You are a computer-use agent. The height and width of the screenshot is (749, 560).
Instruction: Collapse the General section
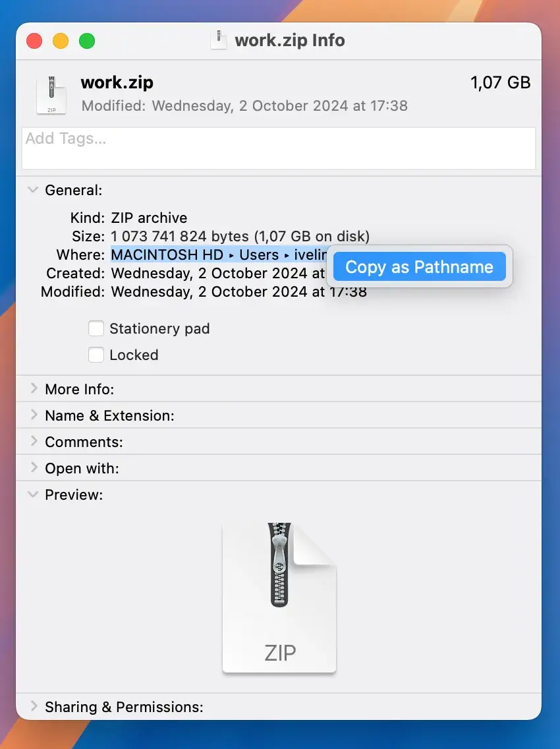coord(33,190)
